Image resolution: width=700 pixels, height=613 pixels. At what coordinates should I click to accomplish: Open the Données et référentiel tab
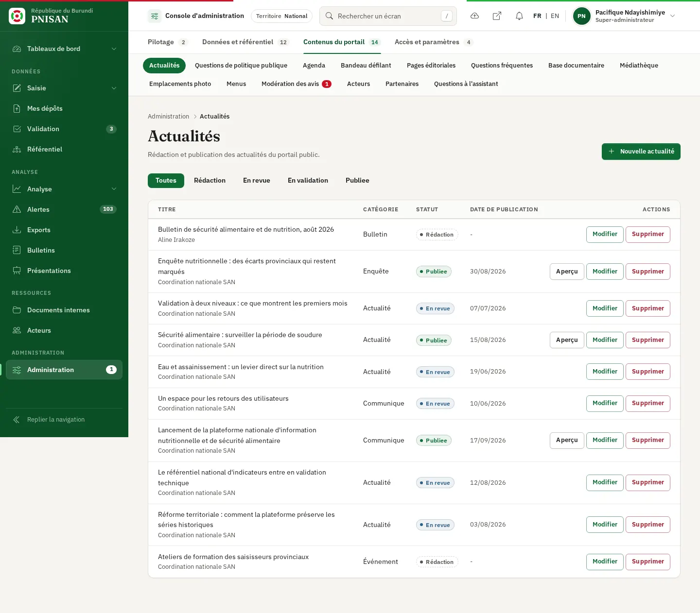[x=245, y=42]
